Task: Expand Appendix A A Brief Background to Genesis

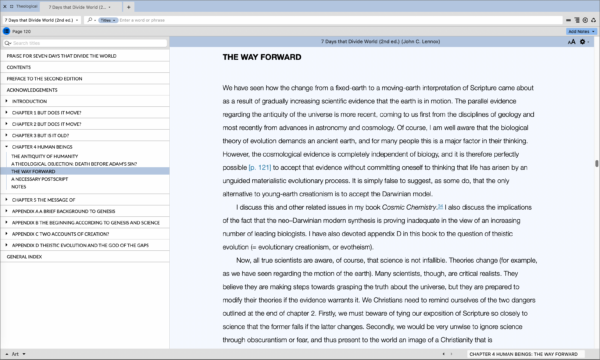Action: pos(7,211)
